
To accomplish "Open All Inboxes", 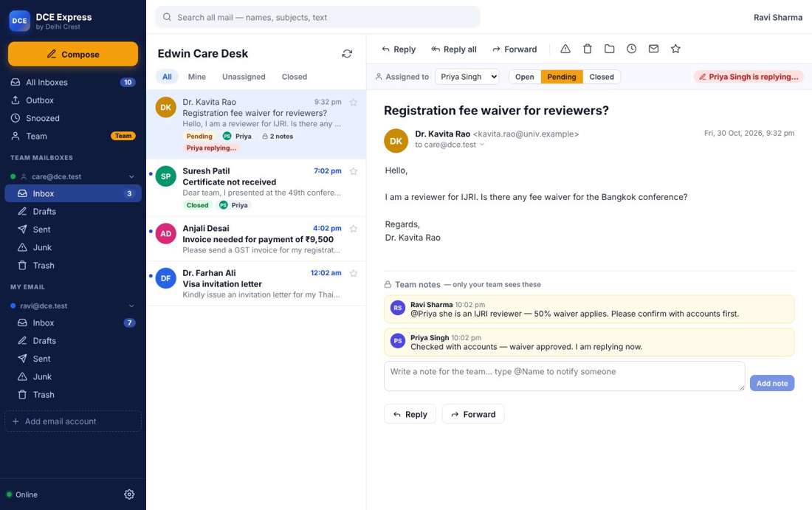I will click(x=73, y=83).
